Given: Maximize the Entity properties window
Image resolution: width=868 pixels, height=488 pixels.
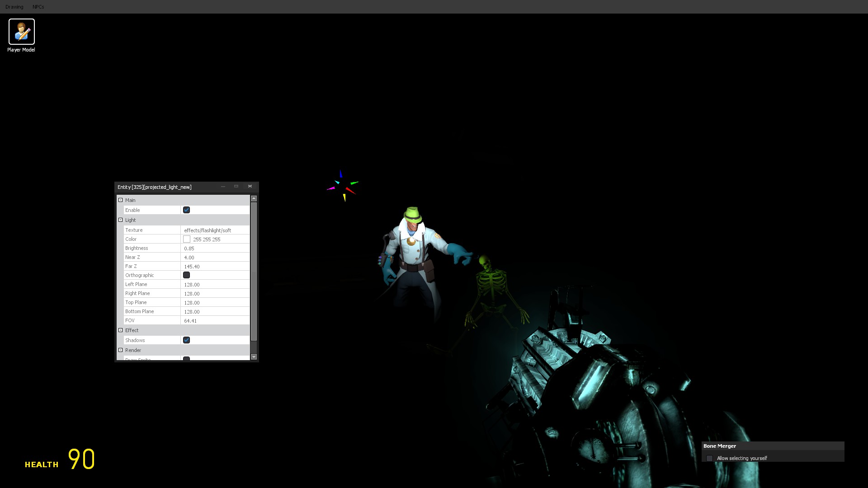Looking at the screenshot, I should tap(236, 187).
